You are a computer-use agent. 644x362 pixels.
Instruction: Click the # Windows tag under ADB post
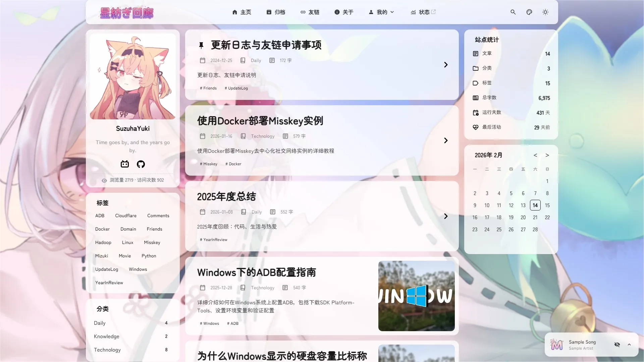click(x=209, y=323)
